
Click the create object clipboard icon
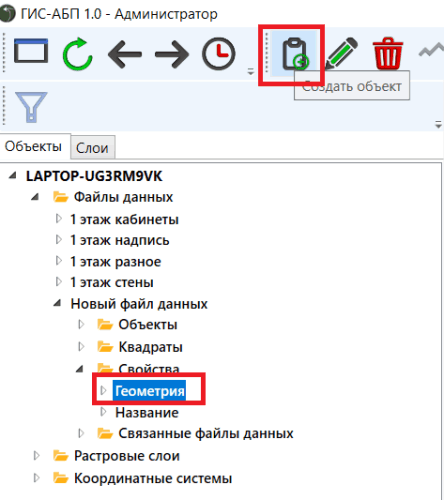[295, 54]
